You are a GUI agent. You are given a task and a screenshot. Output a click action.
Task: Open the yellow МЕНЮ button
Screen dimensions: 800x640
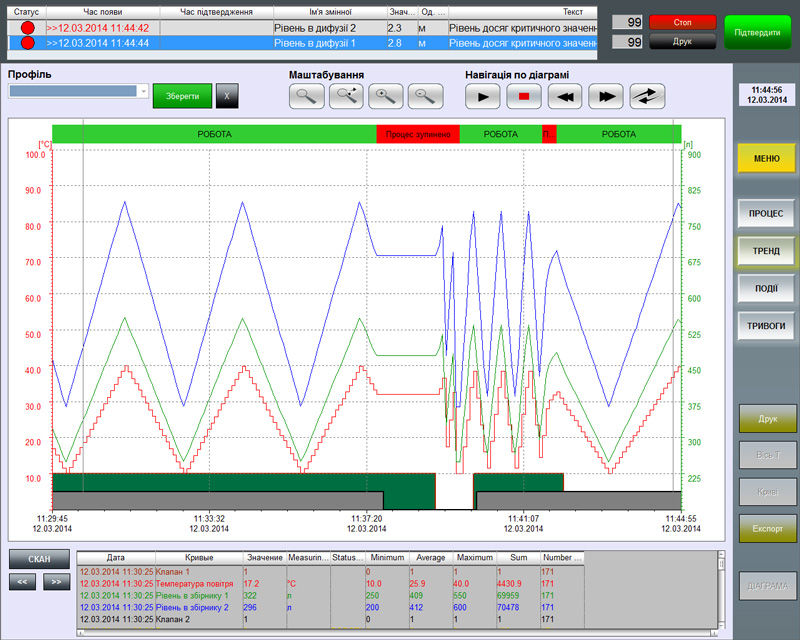click(x=767, y=158)
